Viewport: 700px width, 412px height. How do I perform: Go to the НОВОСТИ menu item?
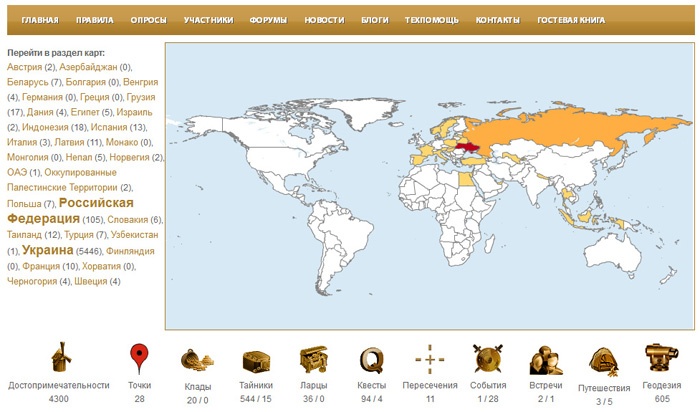pos(325,20)
